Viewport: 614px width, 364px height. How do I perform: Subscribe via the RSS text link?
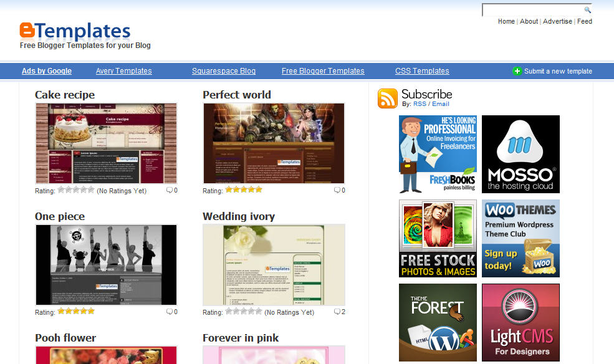[x=420, y=104]
